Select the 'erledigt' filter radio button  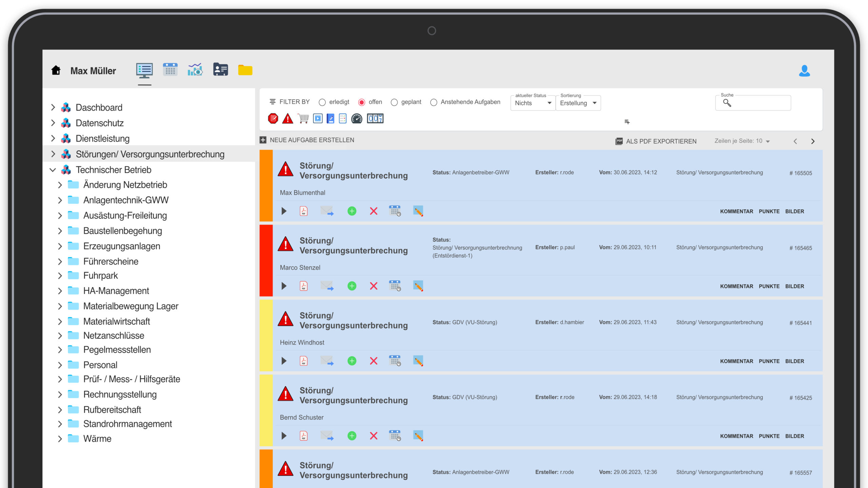322,102
